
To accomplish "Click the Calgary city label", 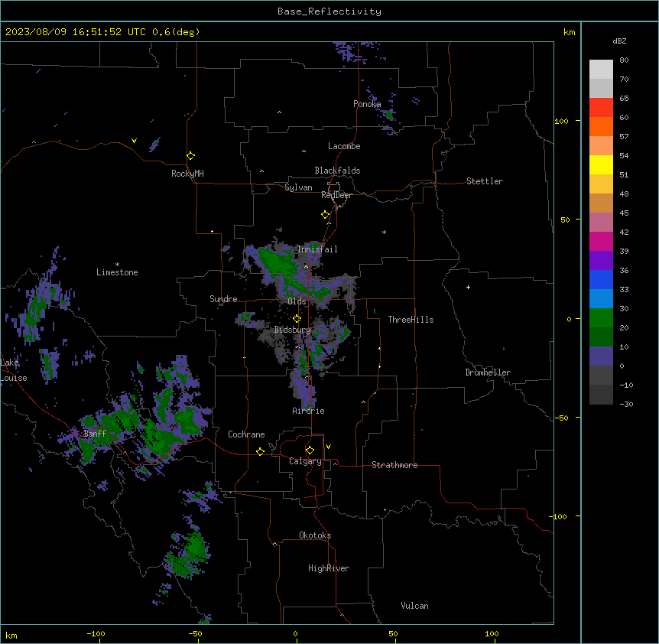I will tap(305, 461).
